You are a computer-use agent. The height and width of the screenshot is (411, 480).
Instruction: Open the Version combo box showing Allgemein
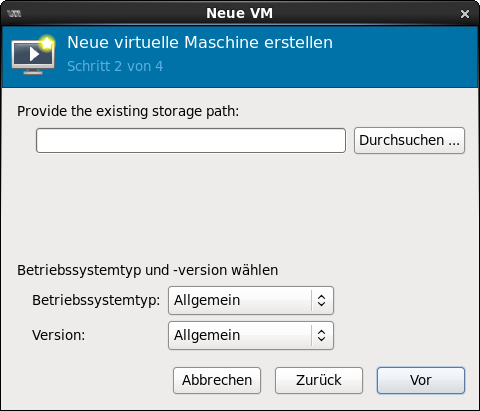point(251,335)
